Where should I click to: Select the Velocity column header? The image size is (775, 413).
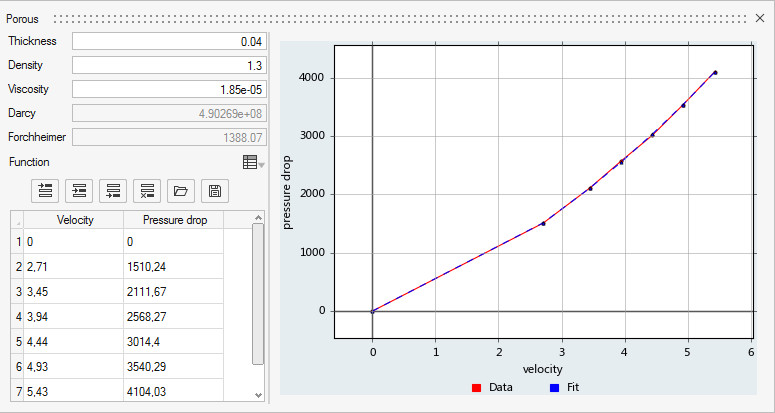(74, 220)
